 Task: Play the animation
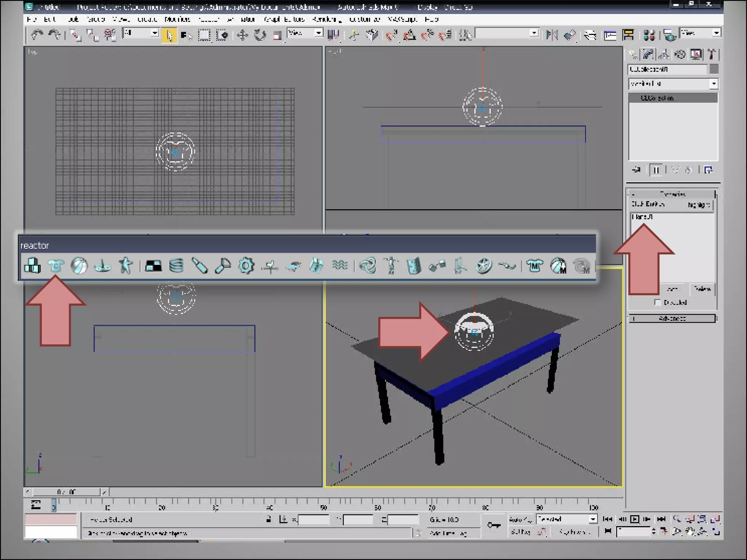[635, 519]
